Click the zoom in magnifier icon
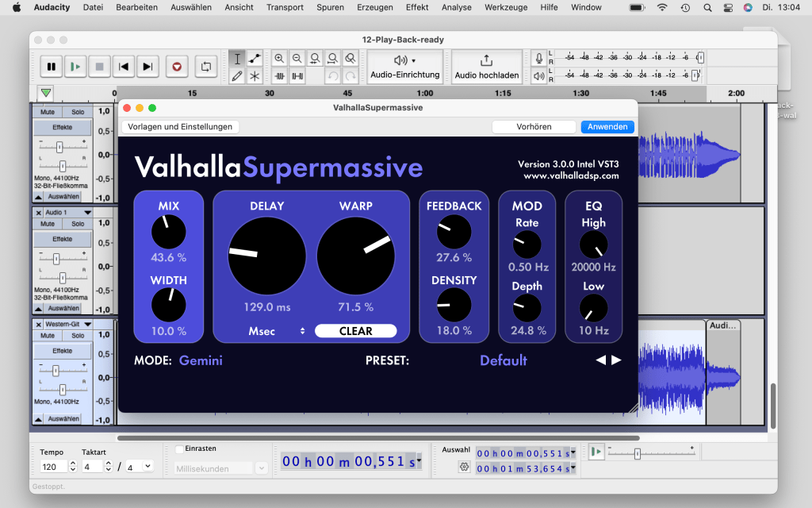 (279, 59)
